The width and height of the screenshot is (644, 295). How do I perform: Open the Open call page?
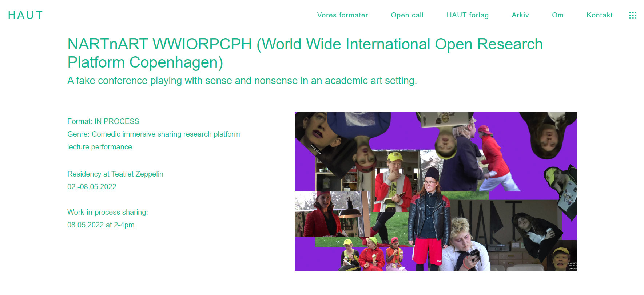pyautogui.click(x=407, y=15)
